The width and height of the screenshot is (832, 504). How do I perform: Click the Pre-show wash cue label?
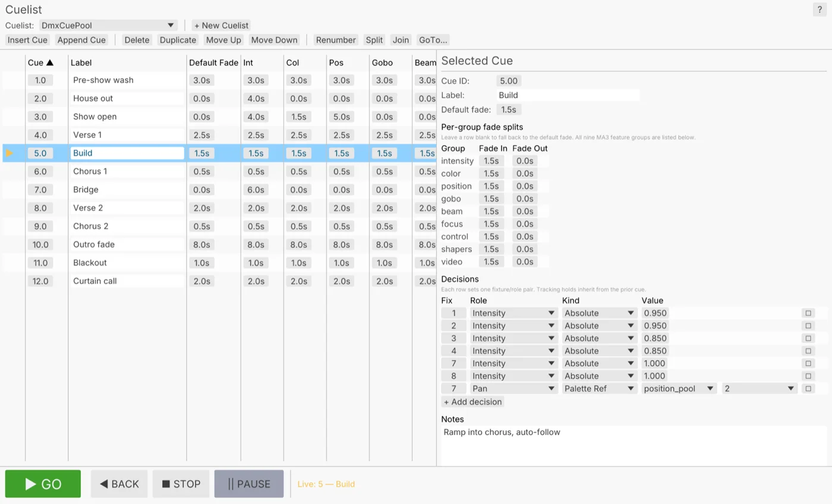pyautogui.click(x=127, y=80)
